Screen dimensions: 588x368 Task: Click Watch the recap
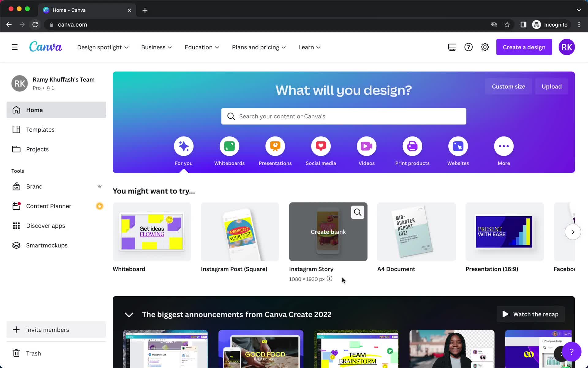tap(531, 314)
